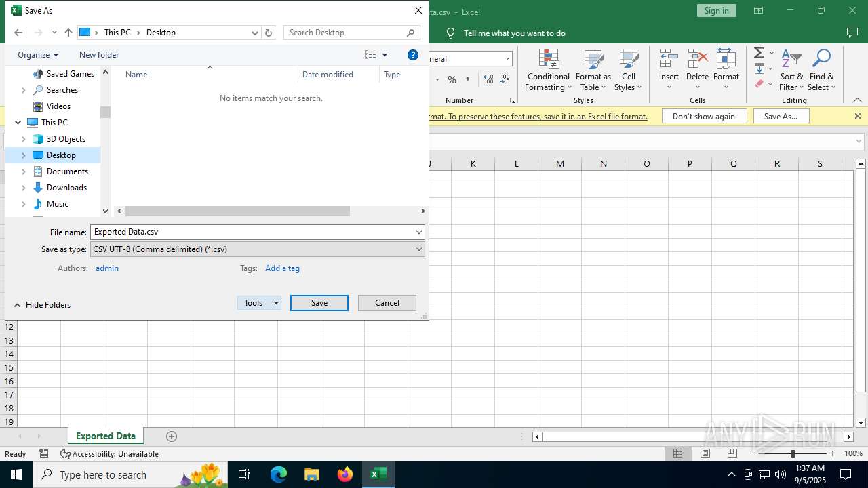Click the Zoom in plus button
The height and width of the screenshot is (488, 868).
coord(833,453)
